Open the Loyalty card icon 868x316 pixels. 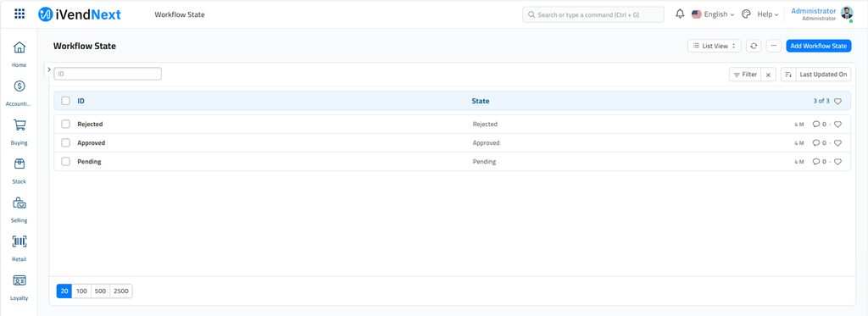19,280
